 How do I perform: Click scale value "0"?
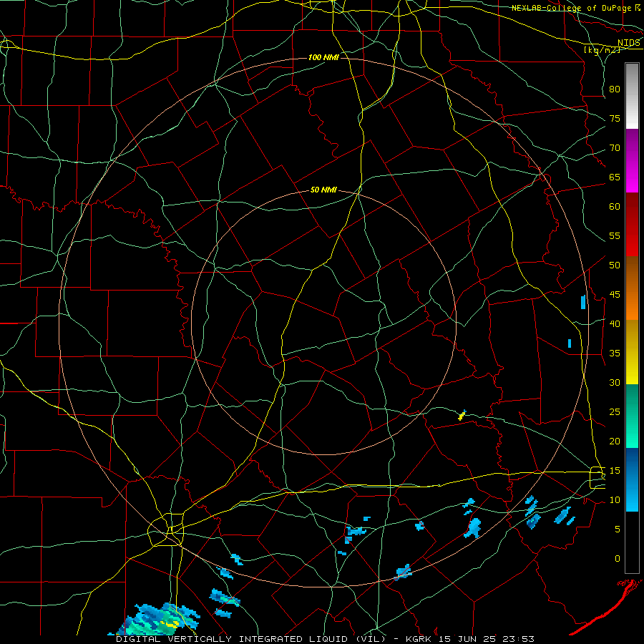coord(618,559)
